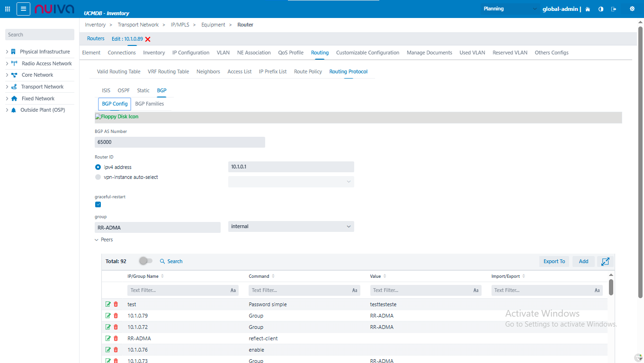The height and width of the screenshot is (363, 644).
Task: Click edit icon for test peer row
Action: tap(108, 304)
